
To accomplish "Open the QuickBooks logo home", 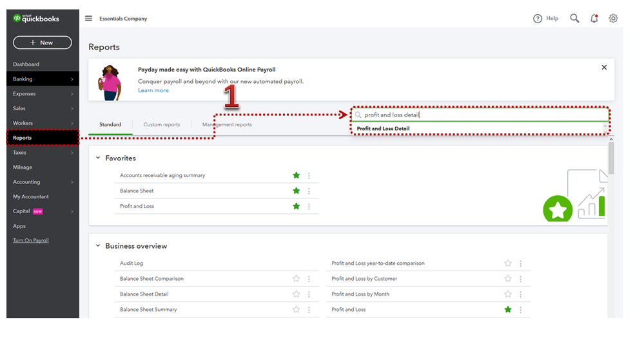I will coord(36,19).
